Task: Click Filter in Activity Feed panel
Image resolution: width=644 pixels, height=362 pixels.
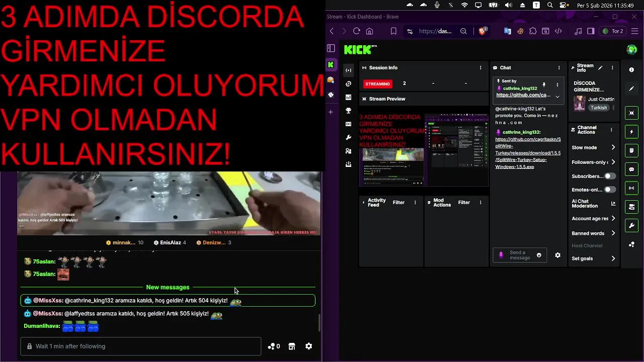Action: 398,203
